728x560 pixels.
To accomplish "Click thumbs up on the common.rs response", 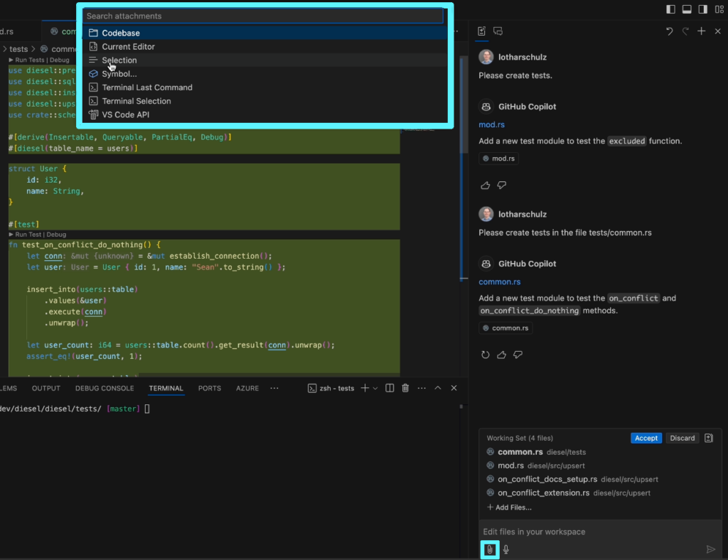I will [502, 355].
